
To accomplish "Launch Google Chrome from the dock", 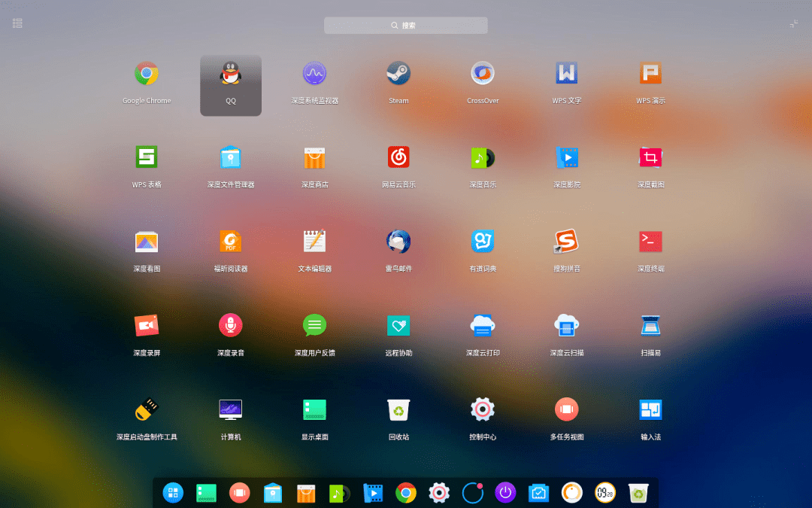I will 406,493.
